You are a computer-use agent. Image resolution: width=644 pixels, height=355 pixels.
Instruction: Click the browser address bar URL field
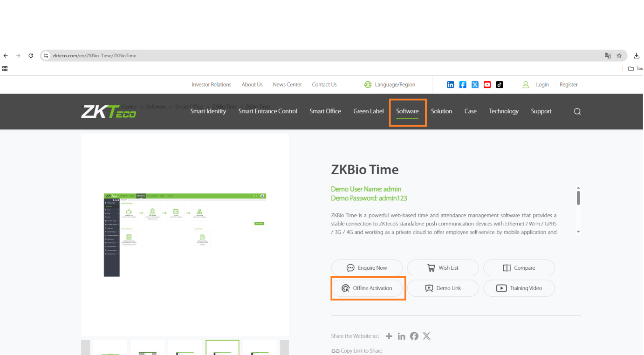click(280, 55)
